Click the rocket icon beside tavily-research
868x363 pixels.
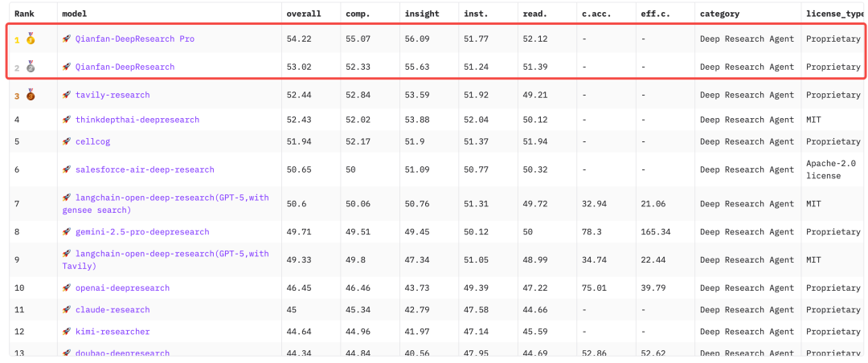pyautogui.click(x=67, y=95)
